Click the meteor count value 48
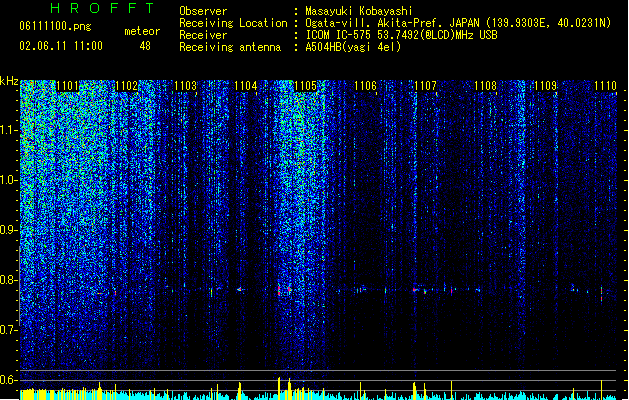Image resolution: width=629 pixels, height=400 pixels. point(145,46)
